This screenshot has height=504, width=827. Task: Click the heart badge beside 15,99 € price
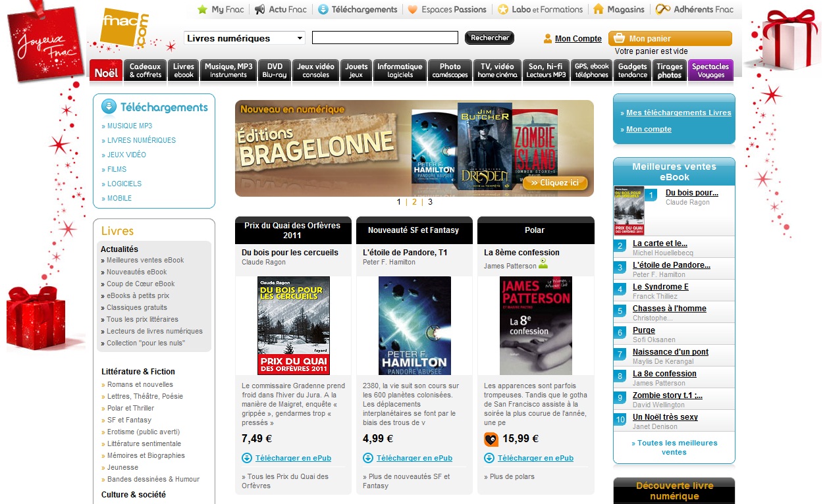click(491, 440)
